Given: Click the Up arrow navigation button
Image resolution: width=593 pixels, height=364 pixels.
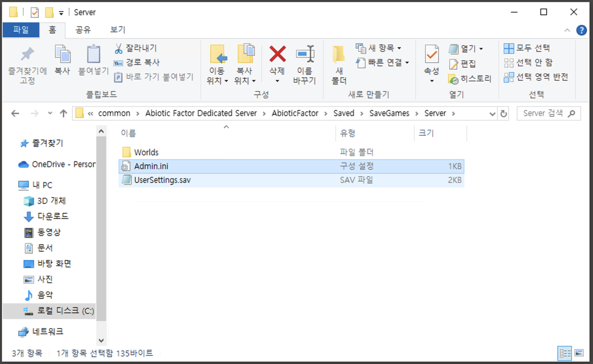Looking at the screenshot, I should pyautogui.click(x=64, y=113).
